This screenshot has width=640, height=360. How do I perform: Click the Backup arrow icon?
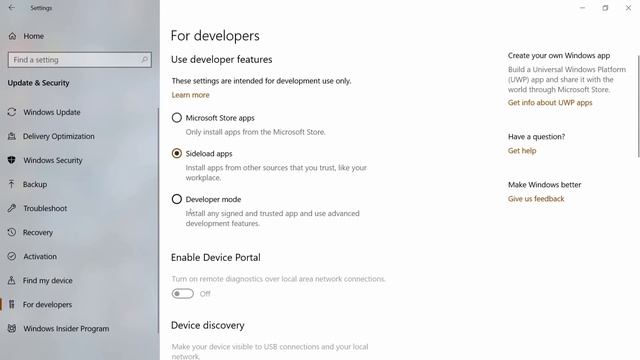click(12, 184)
